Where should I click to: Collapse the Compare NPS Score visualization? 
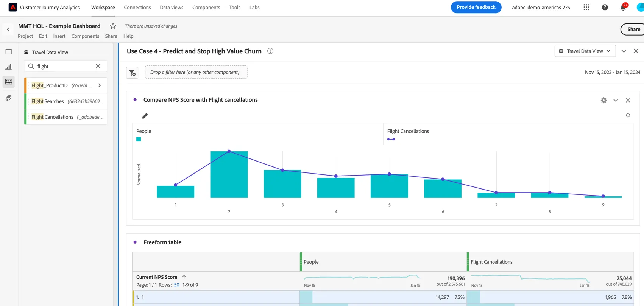(616, 100)
